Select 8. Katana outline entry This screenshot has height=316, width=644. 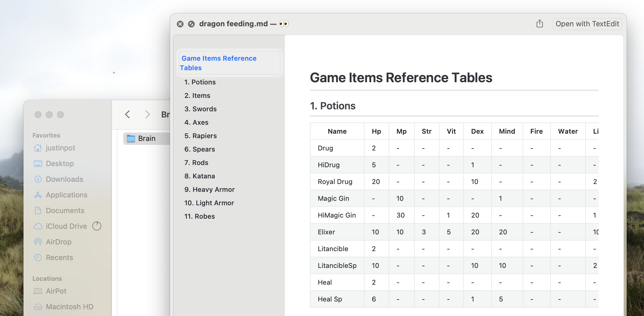click(x=199, y=176)
